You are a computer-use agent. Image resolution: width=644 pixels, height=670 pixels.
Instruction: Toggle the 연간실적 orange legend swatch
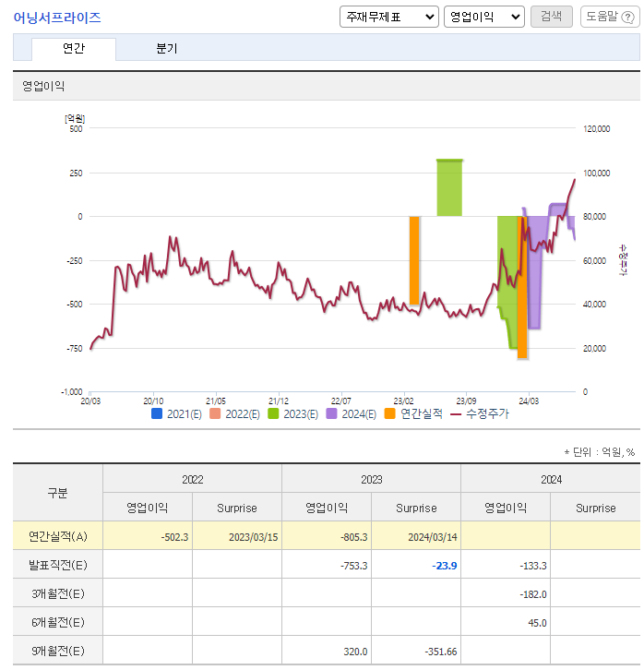[x=389, y=413]
